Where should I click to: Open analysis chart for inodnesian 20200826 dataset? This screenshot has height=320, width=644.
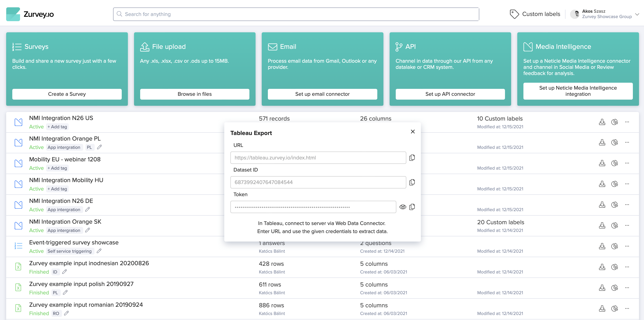(x=614, y=267)
